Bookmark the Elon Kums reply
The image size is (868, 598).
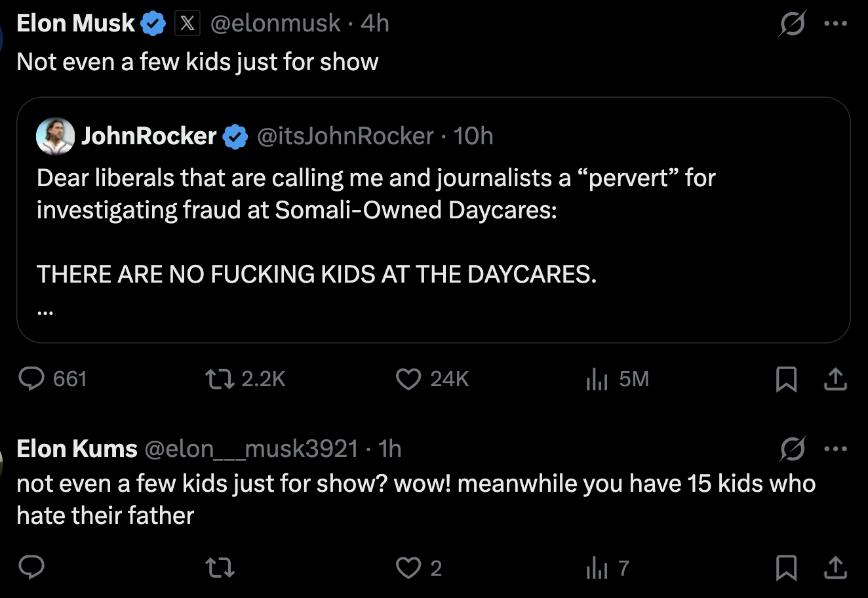tap(786, 568)
